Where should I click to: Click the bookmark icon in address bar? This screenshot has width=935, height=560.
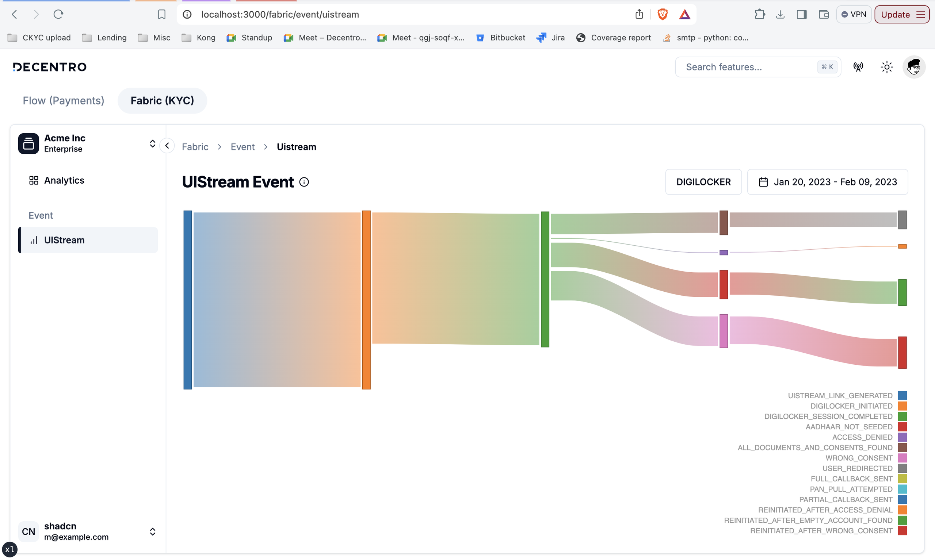pyautogui.click(x=161, y=14)
